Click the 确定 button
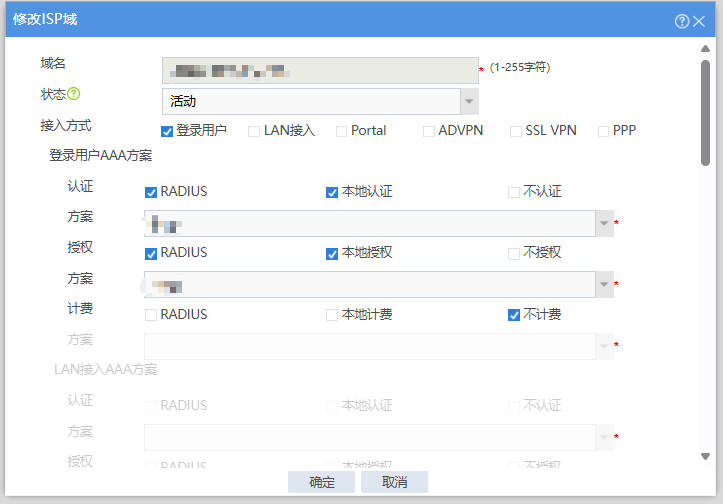The width and height of the screenshot is (723, 504). click(321, 482)
